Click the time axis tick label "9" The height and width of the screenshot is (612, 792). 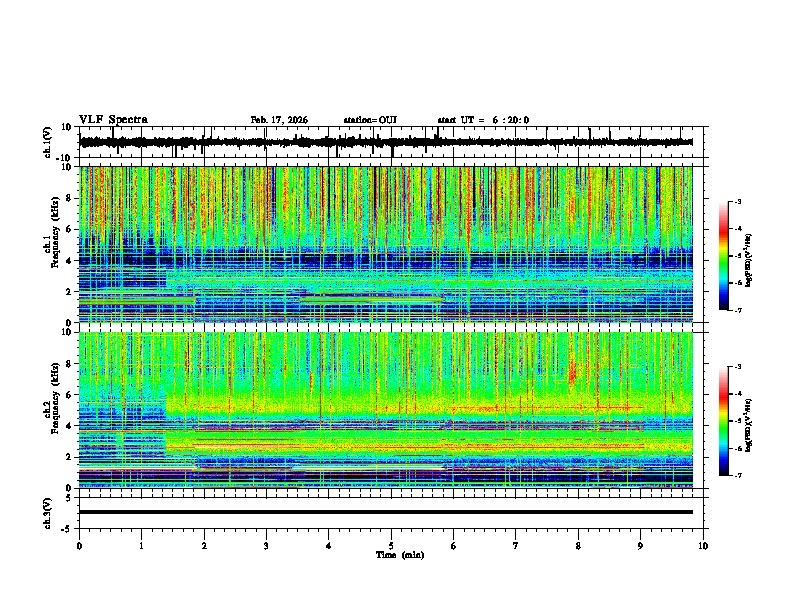[640, 546]
